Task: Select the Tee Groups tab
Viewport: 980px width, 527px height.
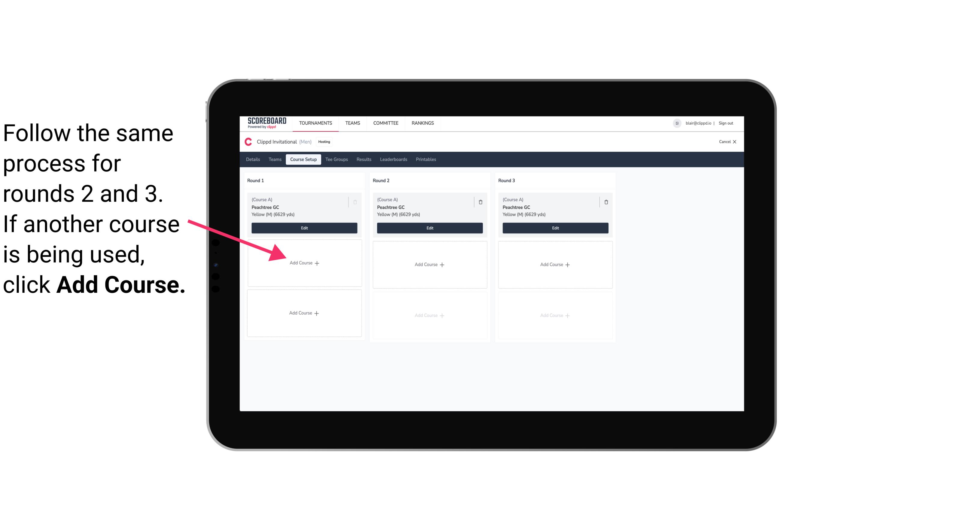Action: pos(337,159)
